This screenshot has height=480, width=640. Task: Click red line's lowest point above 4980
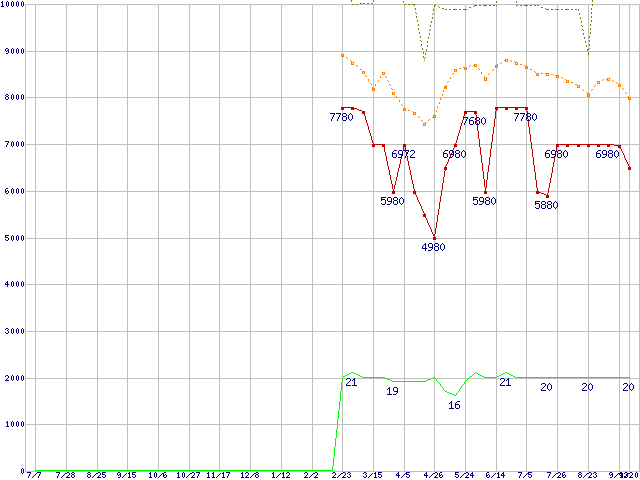[434, 237]
